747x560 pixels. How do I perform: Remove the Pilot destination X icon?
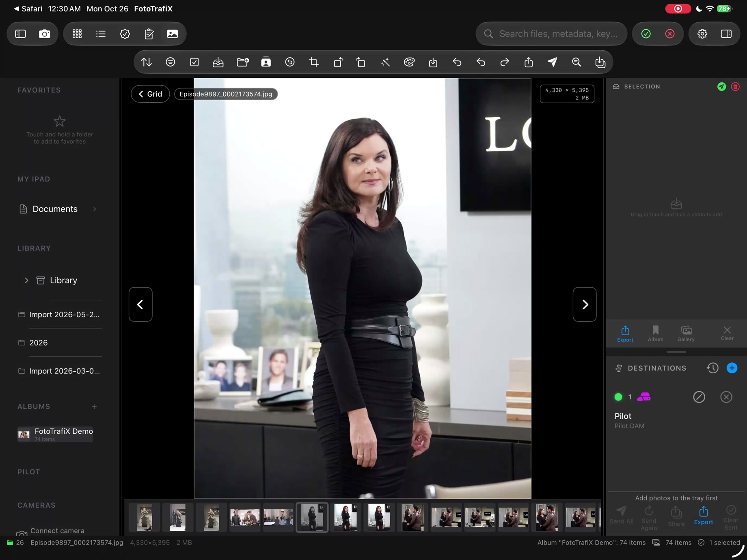(x=726, y=397)
